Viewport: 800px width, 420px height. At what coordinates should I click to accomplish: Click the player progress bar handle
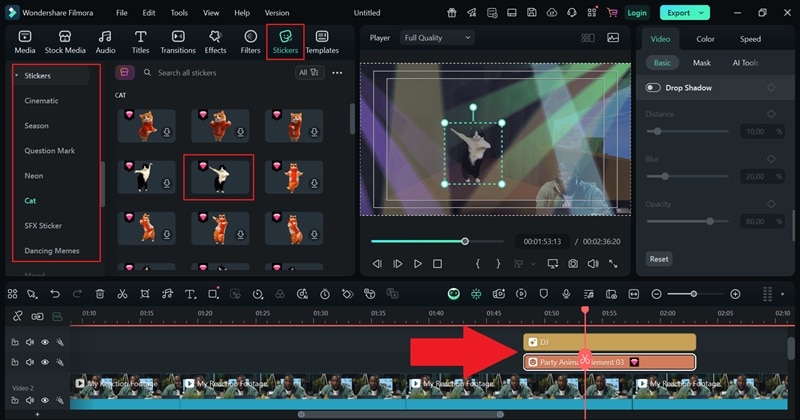click(465, 241)
